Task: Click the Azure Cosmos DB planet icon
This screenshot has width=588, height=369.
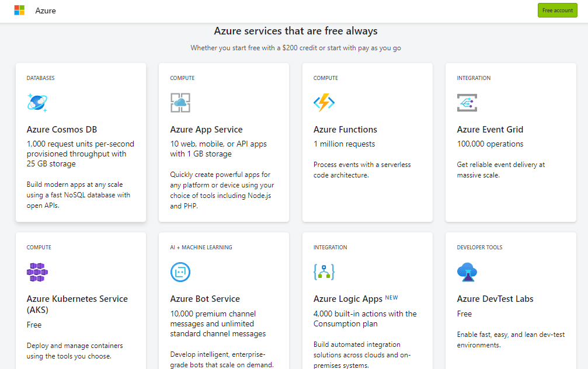Action: 37,102
